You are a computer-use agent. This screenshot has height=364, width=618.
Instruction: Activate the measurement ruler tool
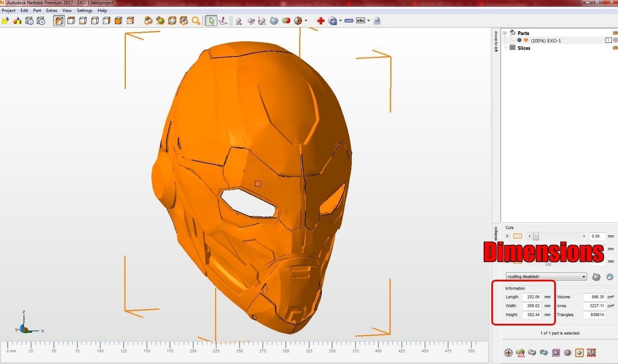(349, 21)
